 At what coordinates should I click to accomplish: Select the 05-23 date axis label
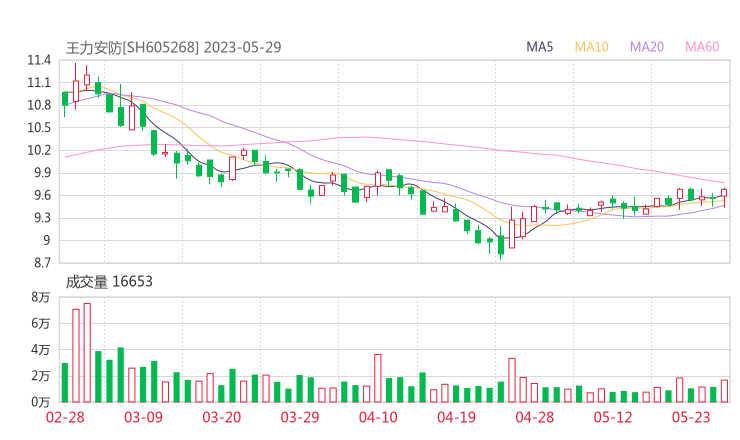691,417
